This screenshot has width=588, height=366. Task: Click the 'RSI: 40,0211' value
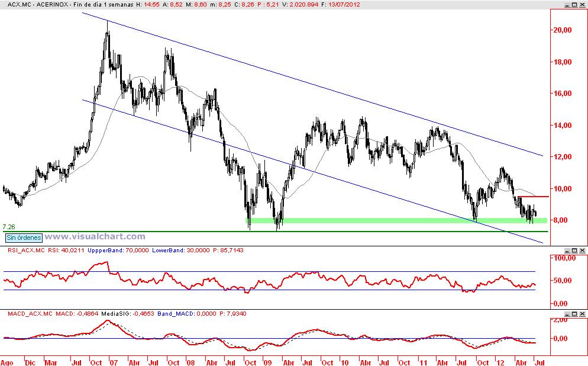point(66,250)
